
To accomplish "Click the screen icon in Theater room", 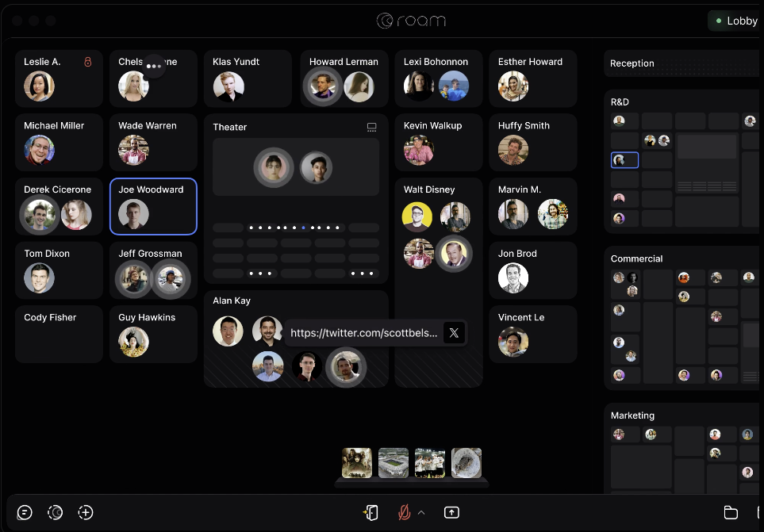I will pyautogui.click(x=371, y=127).
